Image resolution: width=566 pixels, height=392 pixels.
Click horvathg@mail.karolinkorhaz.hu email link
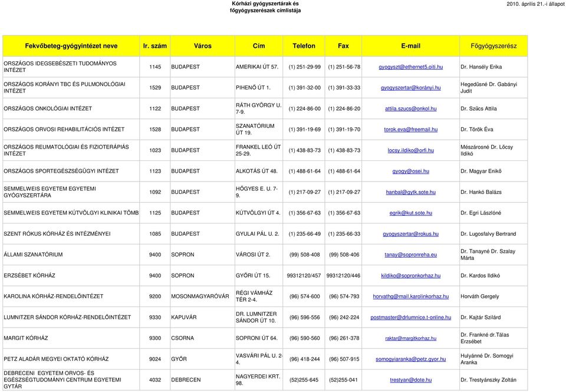point(410,297)
